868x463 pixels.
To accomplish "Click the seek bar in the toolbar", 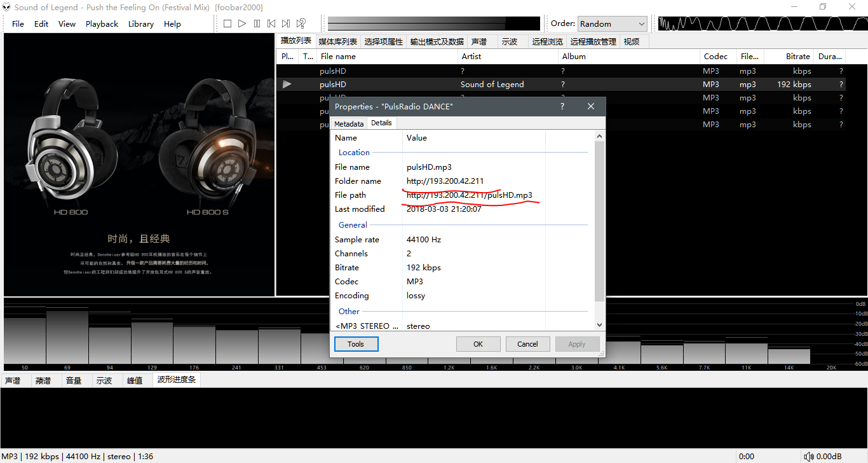I will point(432,24).
